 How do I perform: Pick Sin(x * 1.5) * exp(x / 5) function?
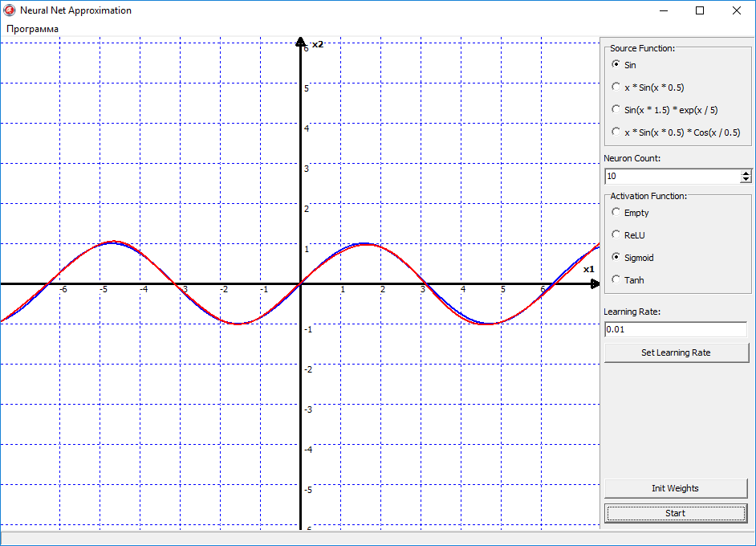click(665, 110)
